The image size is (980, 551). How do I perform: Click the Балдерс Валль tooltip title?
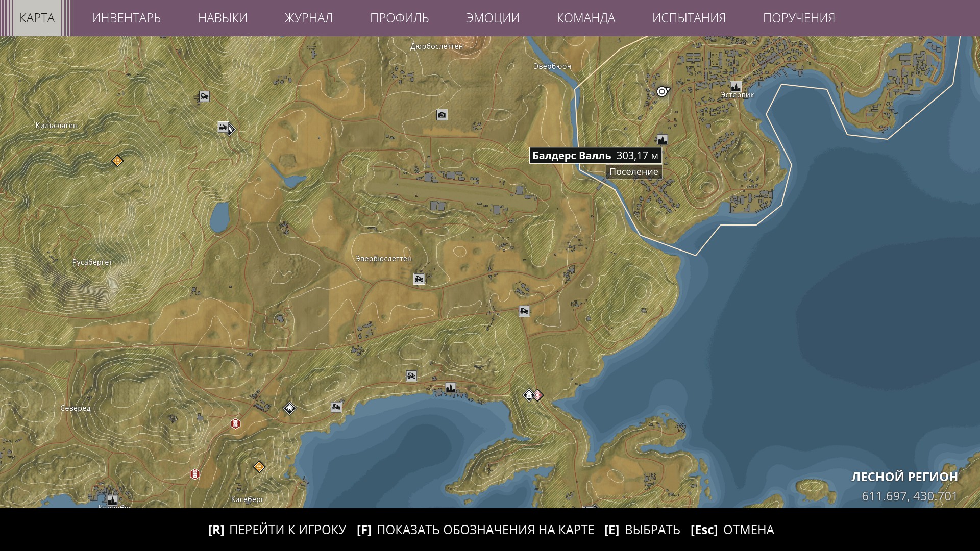pyautogui.click(x=572, y=156)
